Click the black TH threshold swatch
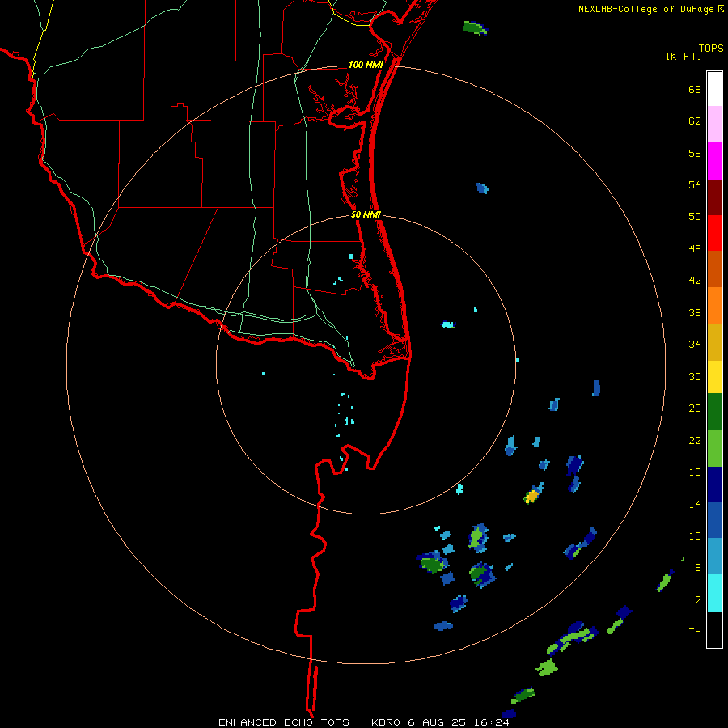Viewport: 728px width, 728px height. [714, 629]
